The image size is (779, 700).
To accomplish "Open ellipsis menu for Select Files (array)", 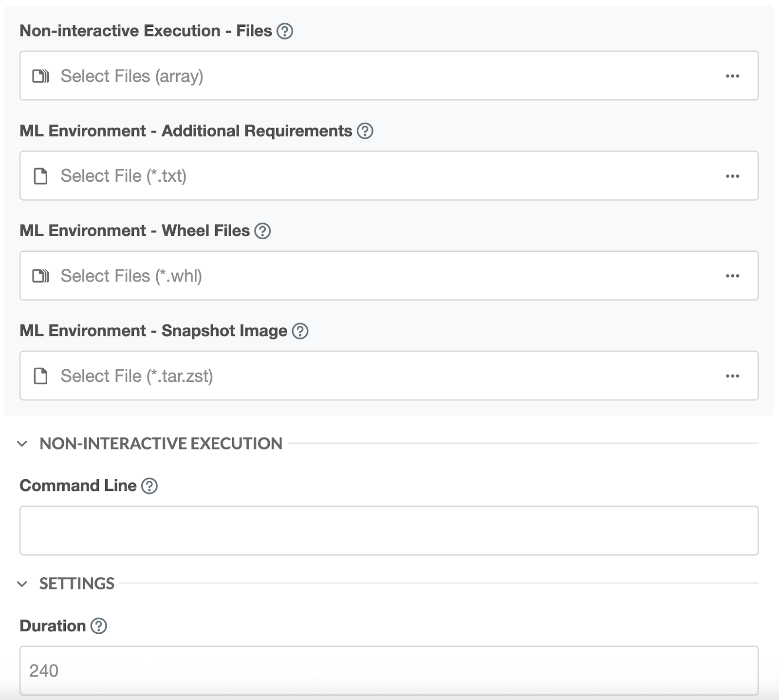I will click(732, 76).
